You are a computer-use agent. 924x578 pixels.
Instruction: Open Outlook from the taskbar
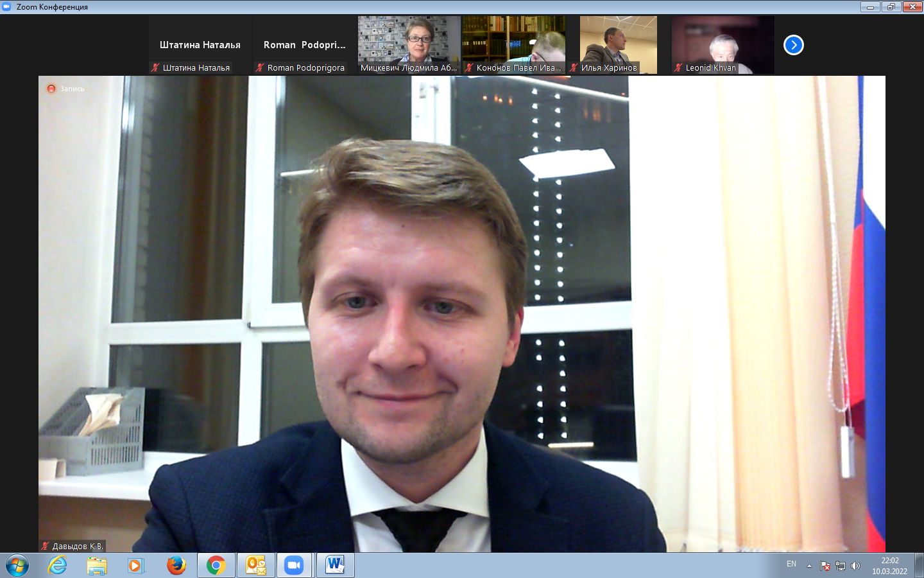pyautogui.click(x=255, y=565)
